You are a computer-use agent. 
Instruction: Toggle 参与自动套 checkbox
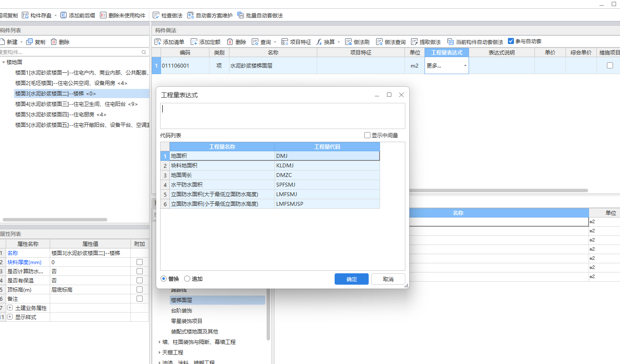tap(511, 41)
